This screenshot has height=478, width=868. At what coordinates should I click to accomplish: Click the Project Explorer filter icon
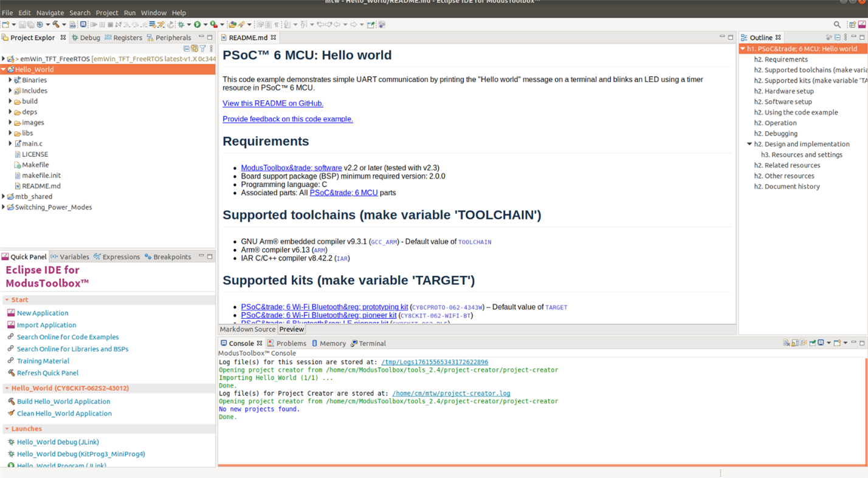[203, 49]
